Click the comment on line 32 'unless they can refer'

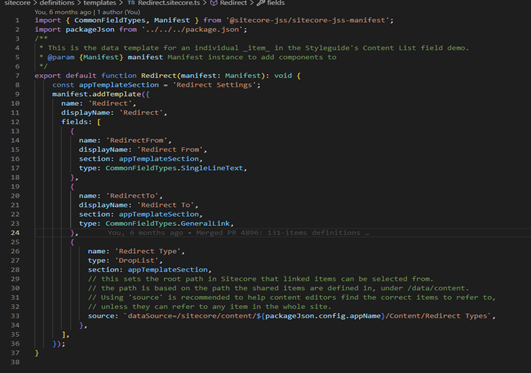(x=210, y=307)
